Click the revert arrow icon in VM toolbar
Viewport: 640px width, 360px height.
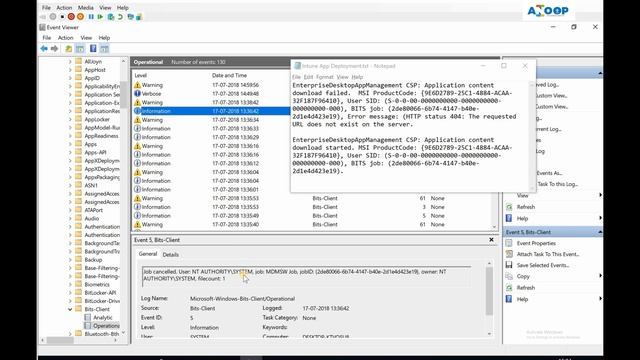tap(120, 17)
